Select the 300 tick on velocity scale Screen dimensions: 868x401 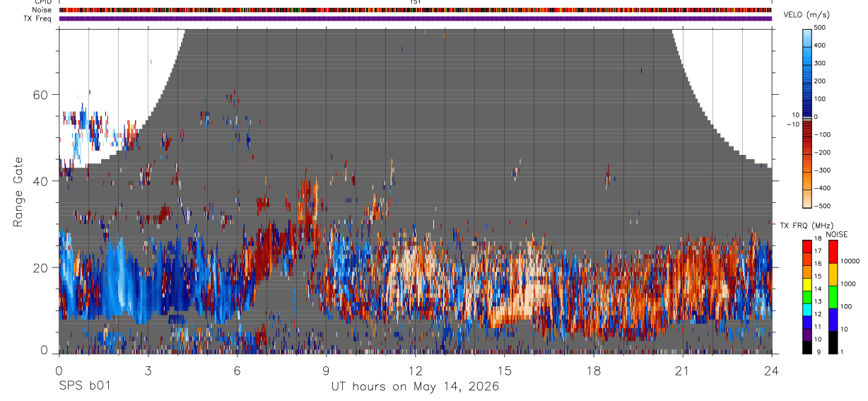820,63
